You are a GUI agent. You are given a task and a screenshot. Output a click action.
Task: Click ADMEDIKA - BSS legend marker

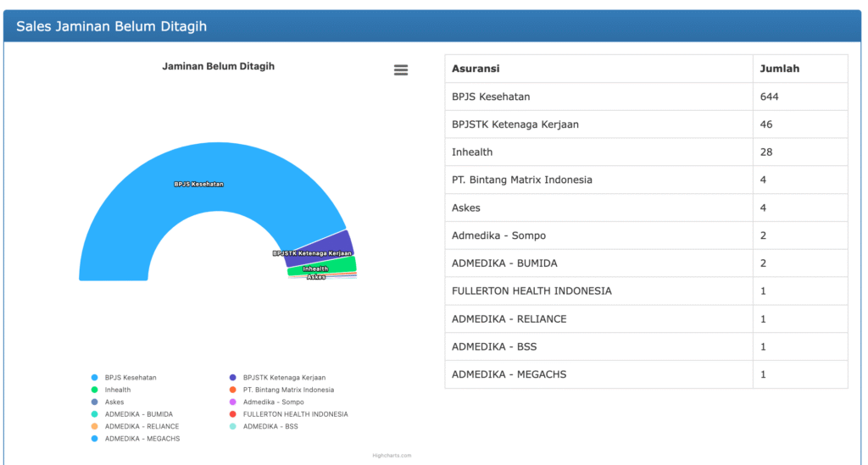[233, 427]
